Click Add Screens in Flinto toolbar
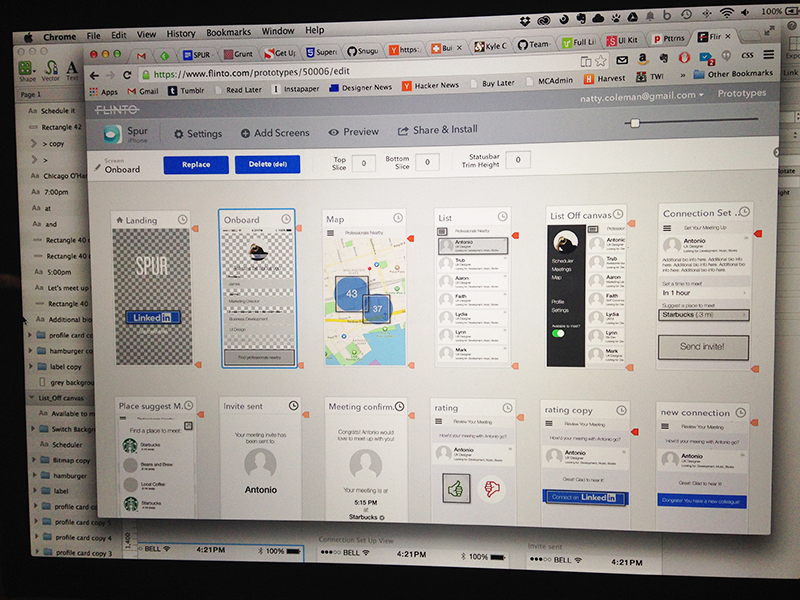This screenshot has width=800, height=600. [275, 133]
